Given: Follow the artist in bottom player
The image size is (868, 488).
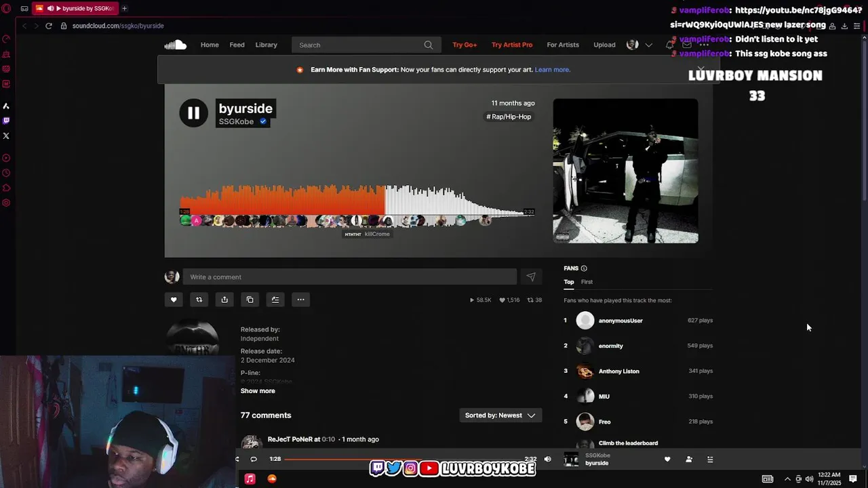Looking at the screenshot, I should pos(689,460).
